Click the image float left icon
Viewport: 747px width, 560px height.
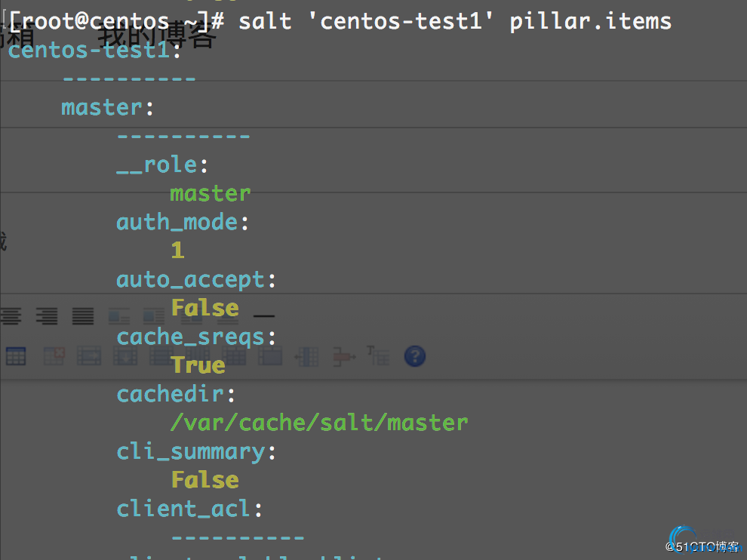point(118,316)
